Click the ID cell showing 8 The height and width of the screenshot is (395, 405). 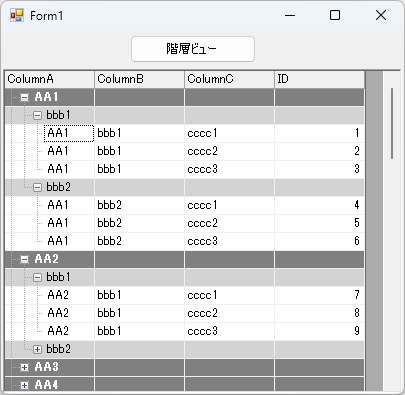[x=319, y=313]
